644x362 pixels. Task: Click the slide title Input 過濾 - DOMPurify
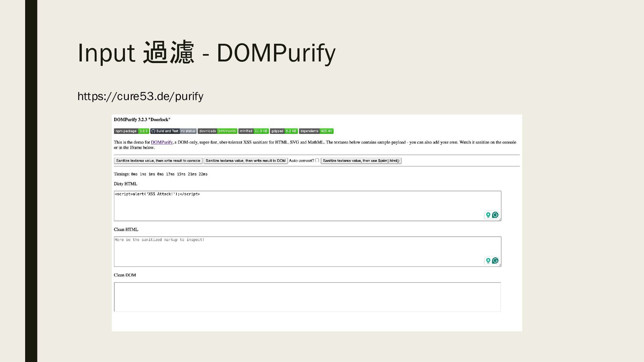click(x=206, y=53)
